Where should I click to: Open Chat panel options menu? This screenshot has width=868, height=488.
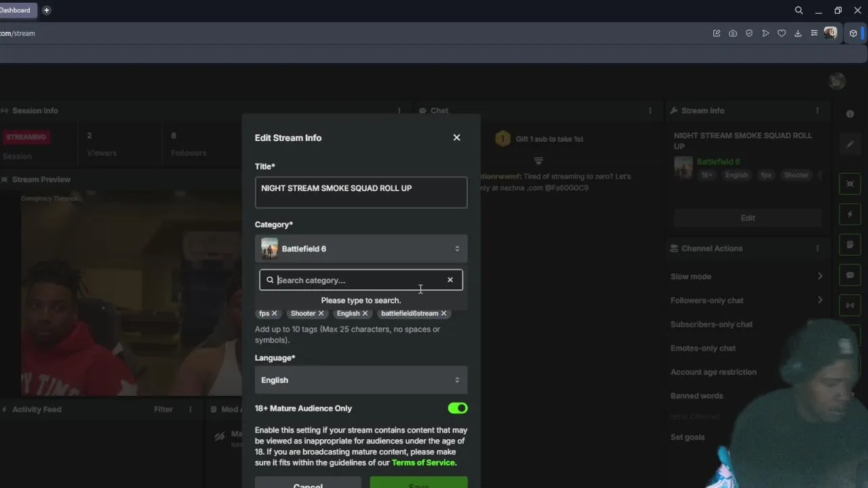(650, 110)
